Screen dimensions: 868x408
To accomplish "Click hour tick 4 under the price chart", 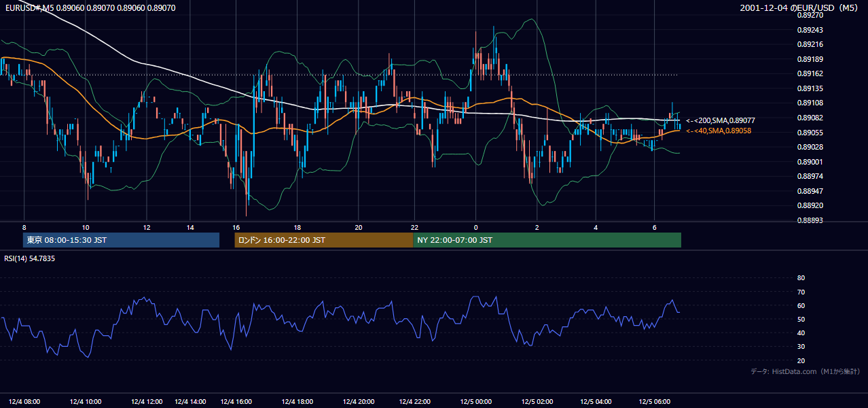I will pyautogui.click(x=596, y=227).
